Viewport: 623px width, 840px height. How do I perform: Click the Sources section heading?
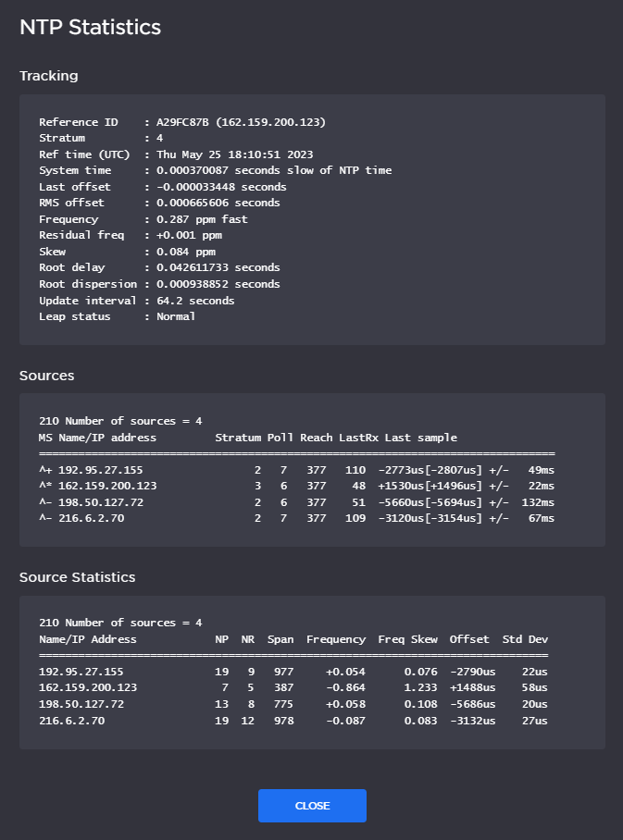(46, 376)
